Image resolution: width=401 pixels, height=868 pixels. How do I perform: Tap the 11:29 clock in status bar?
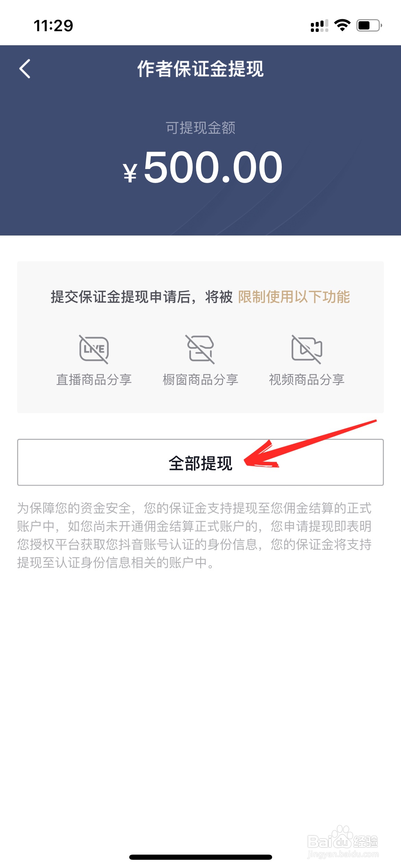[x=53, y=26]
